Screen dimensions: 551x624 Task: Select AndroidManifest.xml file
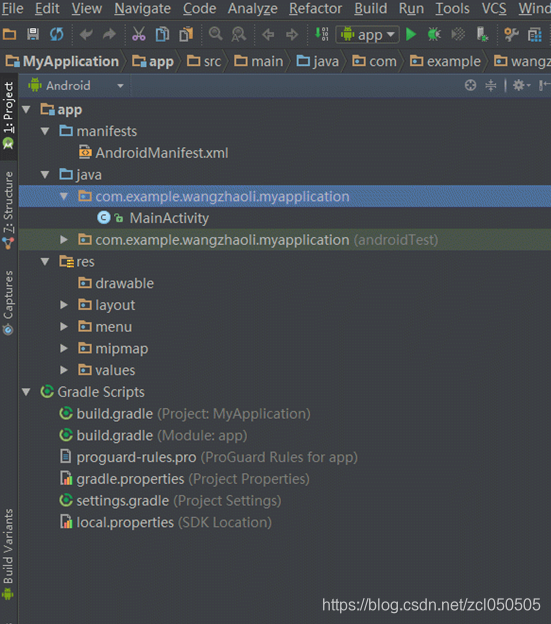154,153
